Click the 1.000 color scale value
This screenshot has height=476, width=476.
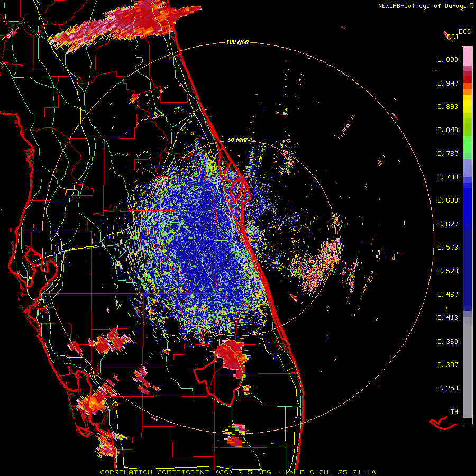coord(448,59)
